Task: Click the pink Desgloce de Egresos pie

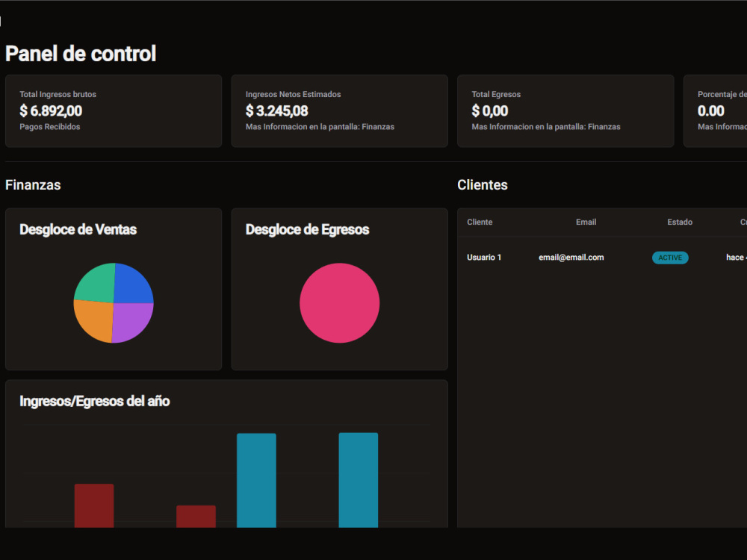Action: click(x=340, y=303)
